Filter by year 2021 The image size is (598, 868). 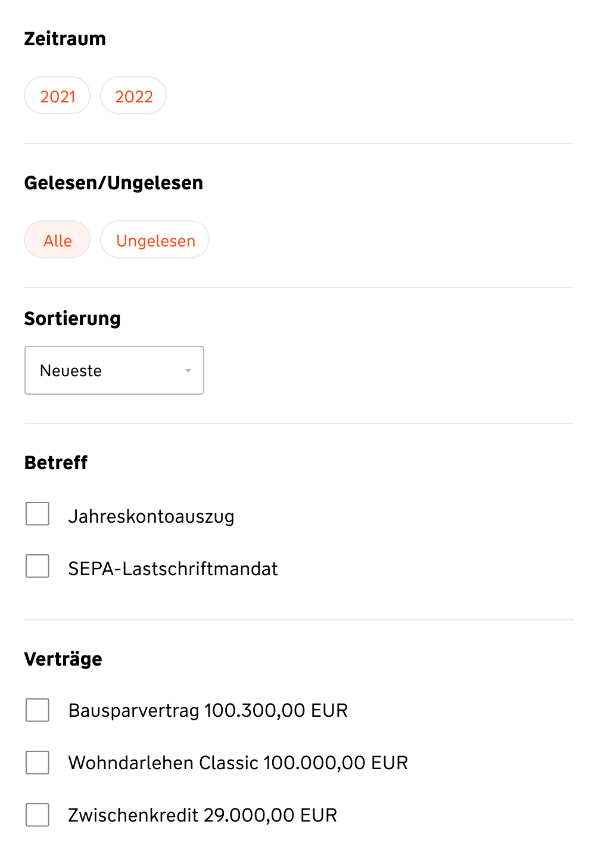[57, 96]
